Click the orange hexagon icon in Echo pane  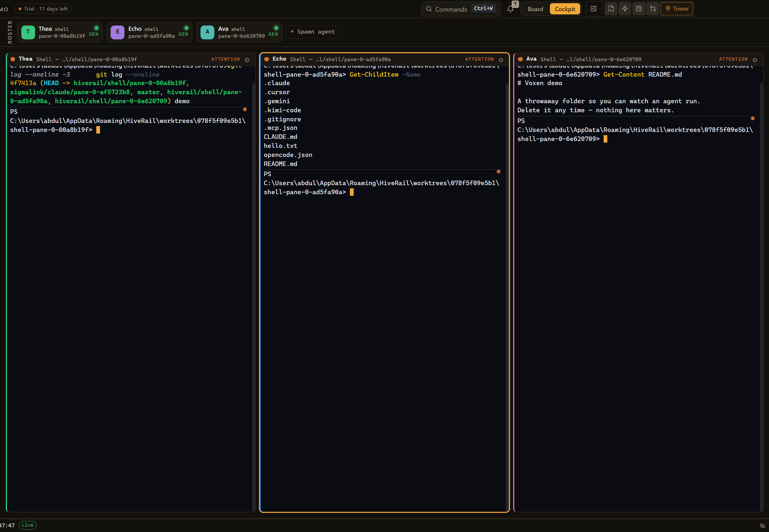[266, 59]
